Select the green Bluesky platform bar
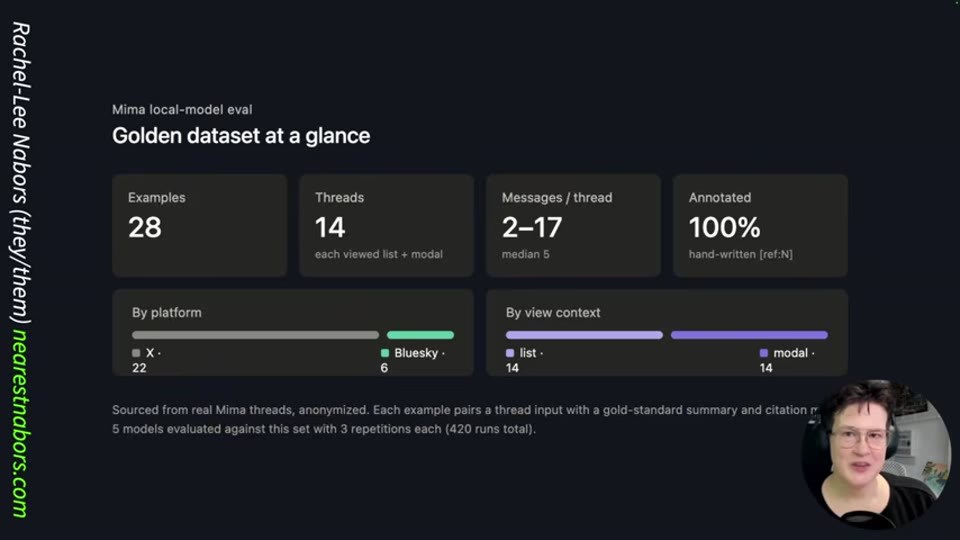 pyautogui.click(x=421, y=335)
